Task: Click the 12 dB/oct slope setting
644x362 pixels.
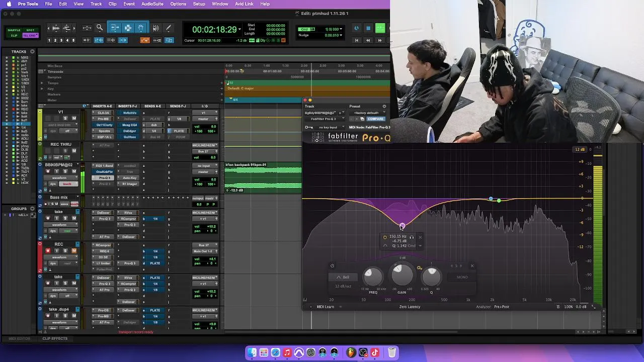Action: tap(343, 287)
